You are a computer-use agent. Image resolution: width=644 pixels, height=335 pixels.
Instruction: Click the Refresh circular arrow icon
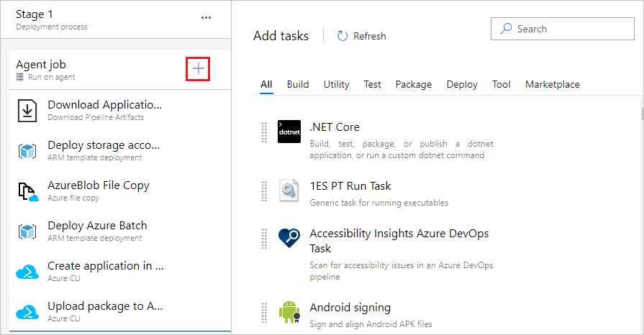click(x=343, y=36)
